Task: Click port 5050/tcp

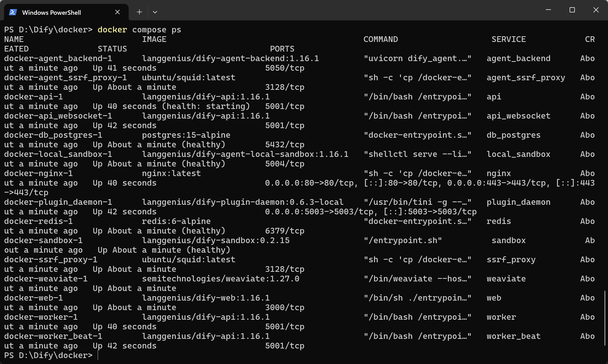Action: [285, 68]
